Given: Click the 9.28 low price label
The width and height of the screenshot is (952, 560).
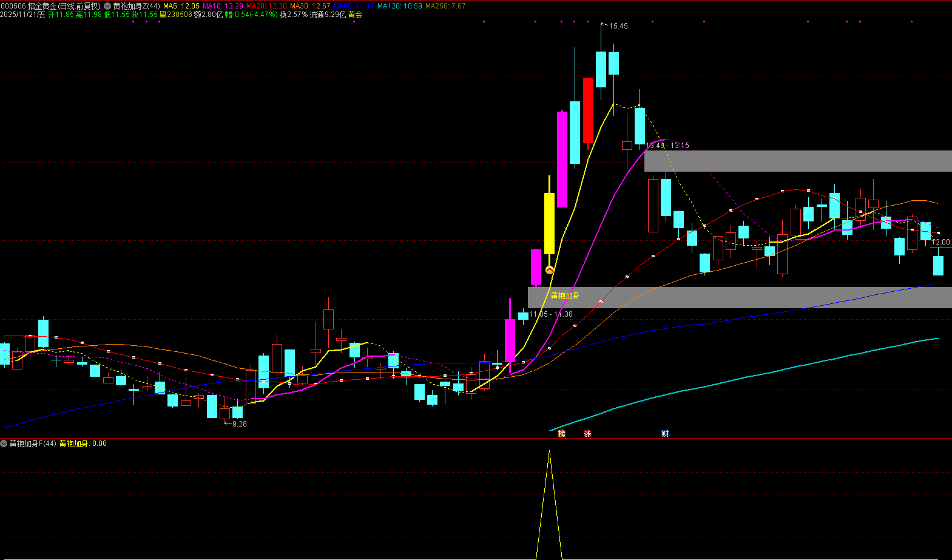Looking at the screenshot, I should pos(239,423).
